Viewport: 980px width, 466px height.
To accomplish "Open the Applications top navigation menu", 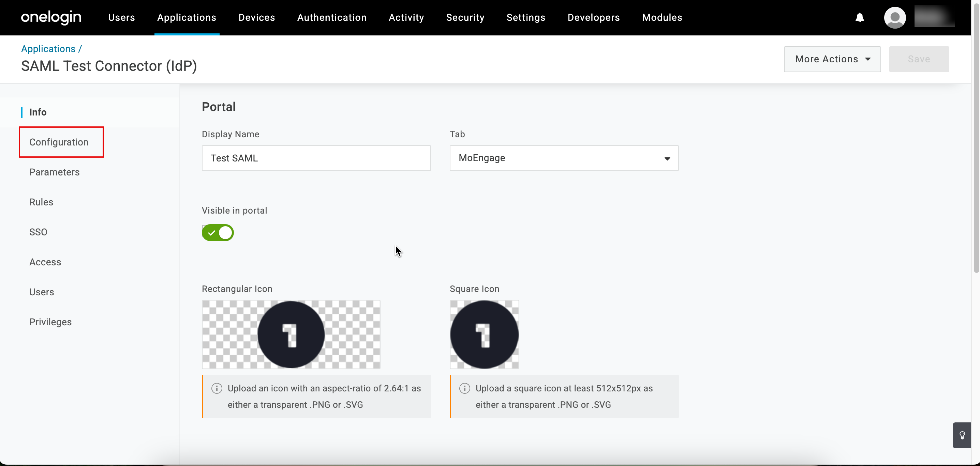I will click(187, 17).
